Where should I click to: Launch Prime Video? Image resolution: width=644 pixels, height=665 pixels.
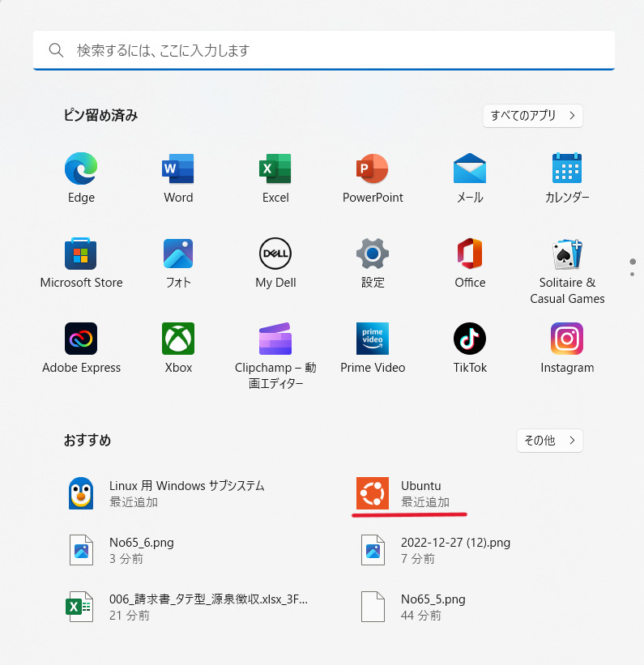coord(373,339)
